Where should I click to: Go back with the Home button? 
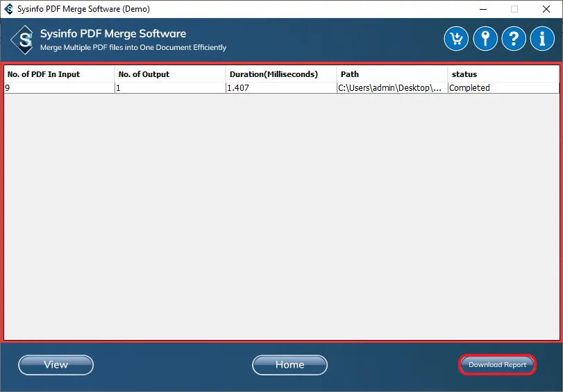[x=289, y=365]
